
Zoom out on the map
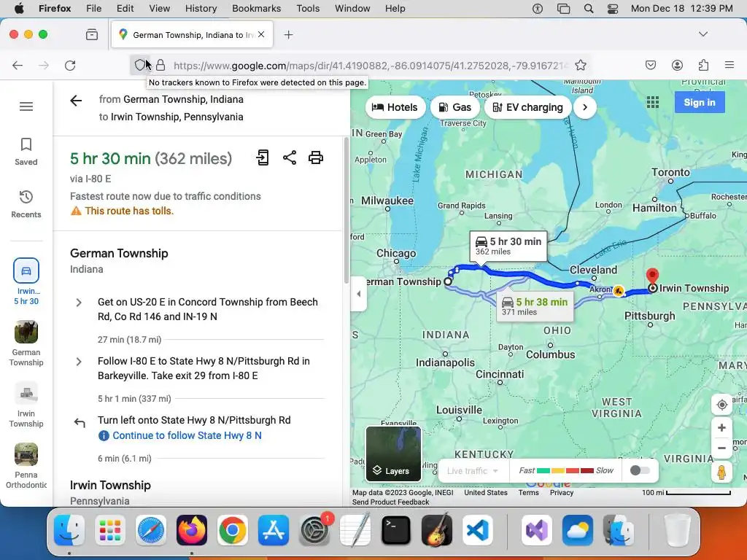click(x=721, y=448)
